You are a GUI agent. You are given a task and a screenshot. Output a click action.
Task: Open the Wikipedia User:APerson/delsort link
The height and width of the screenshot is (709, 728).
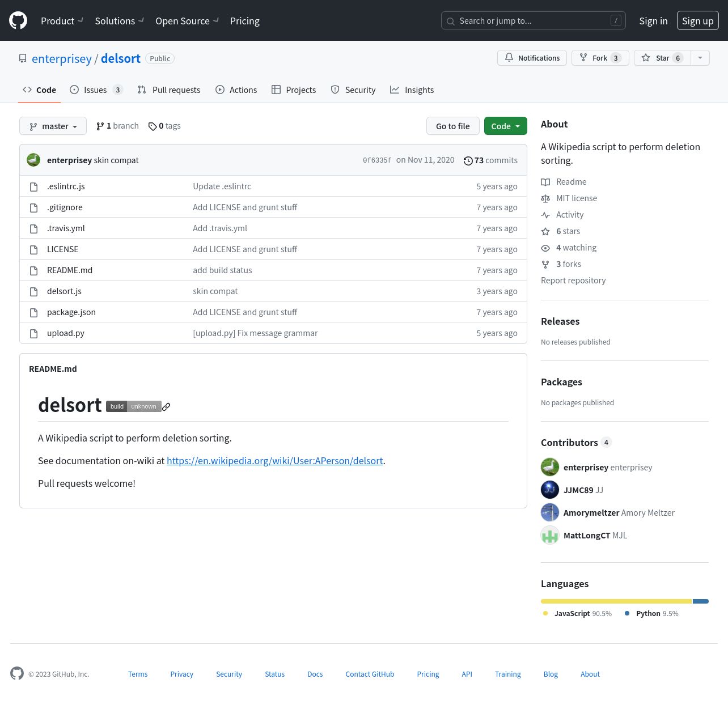[275, 461]
